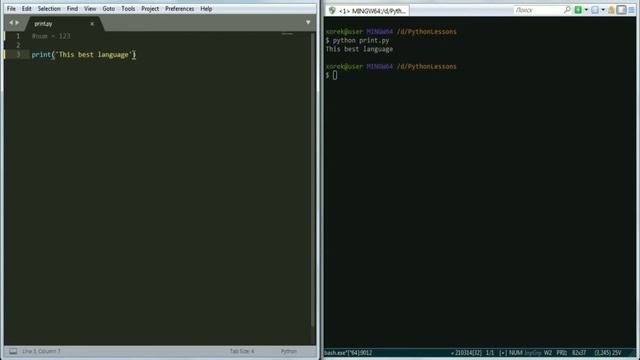The height and width of the screenshot is (360, 640).
Task: Go to next tab with right arrow
Action: click(17, 23)
